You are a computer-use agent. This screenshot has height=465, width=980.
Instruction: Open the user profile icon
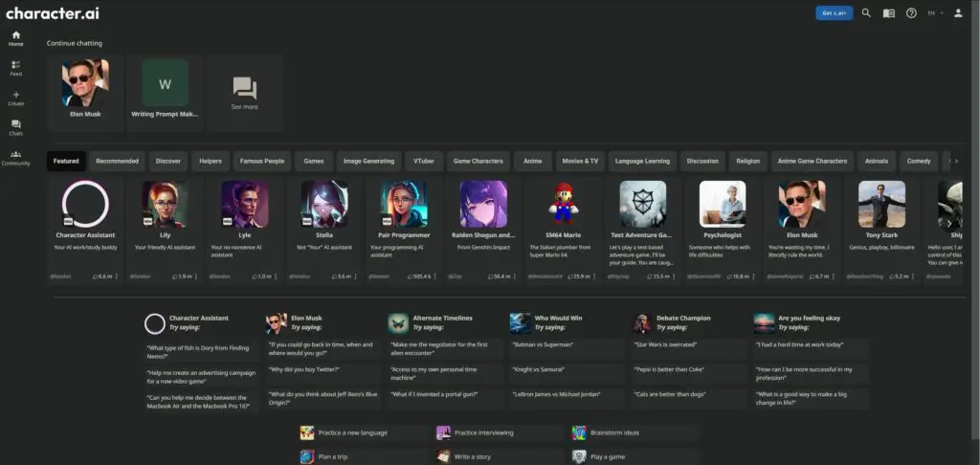click(x=958, y=13)
